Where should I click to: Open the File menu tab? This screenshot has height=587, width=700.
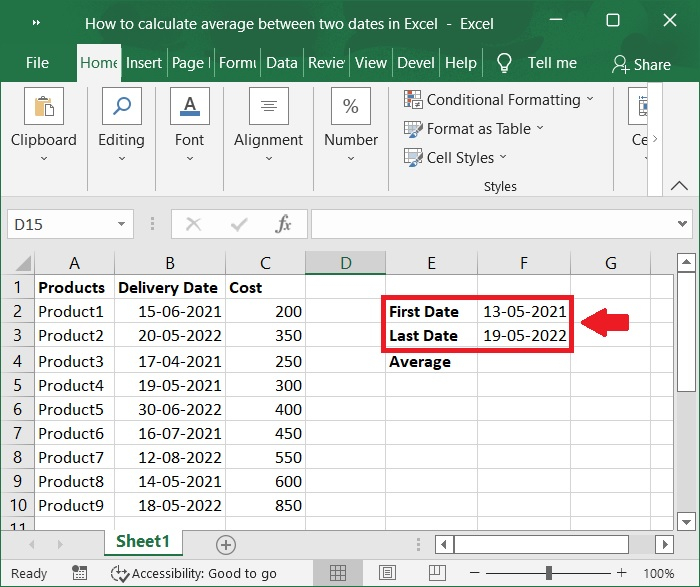[37, 63]
